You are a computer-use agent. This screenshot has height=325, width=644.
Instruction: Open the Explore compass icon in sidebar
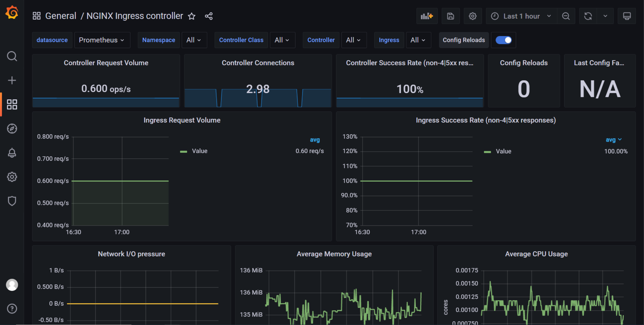tap(12, 129)
